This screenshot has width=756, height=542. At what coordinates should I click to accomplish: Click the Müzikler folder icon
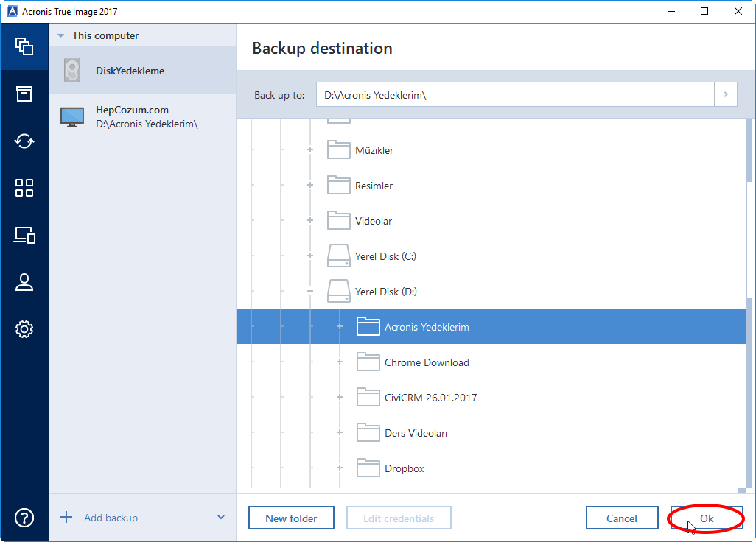coord(338,149)
